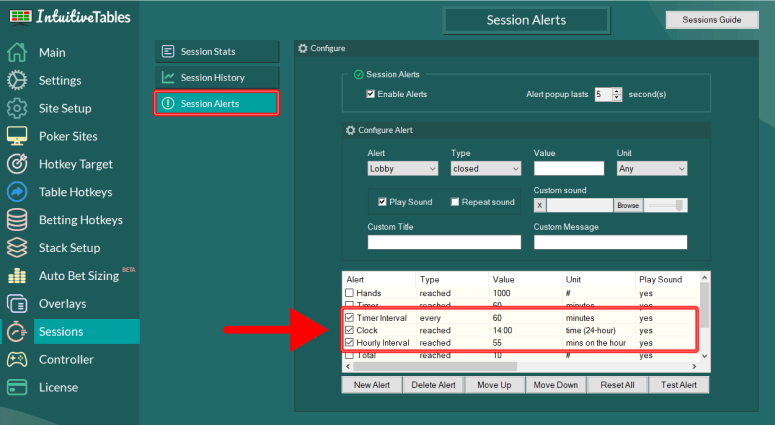
Task: Click the Test Alert button
Action: 679,384
